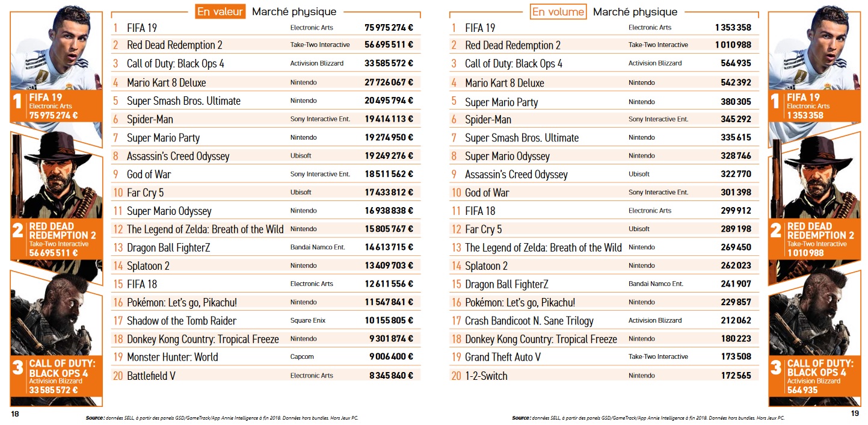Click page number 19

[855, 414]
